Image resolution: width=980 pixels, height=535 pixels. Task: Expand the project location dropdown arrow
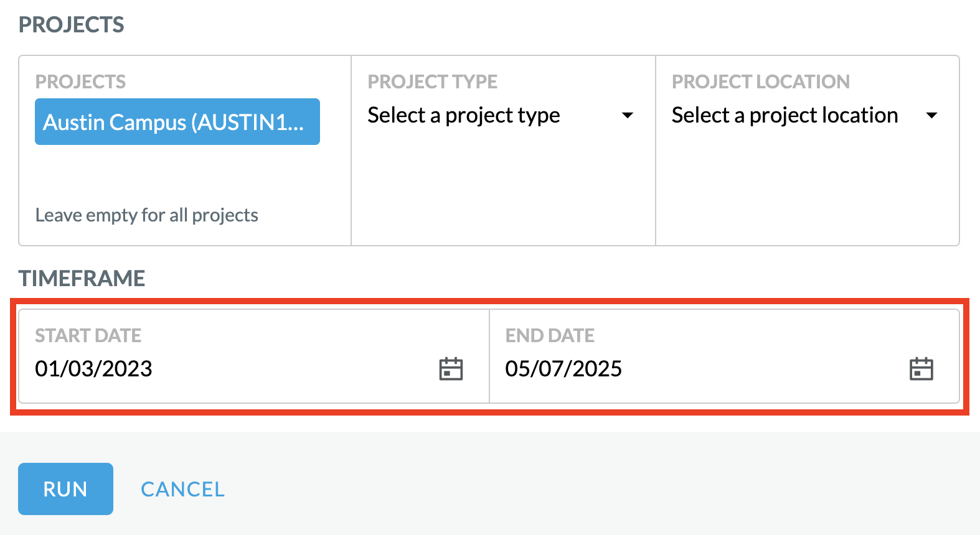pyautogui.click(x=931, y=115)
